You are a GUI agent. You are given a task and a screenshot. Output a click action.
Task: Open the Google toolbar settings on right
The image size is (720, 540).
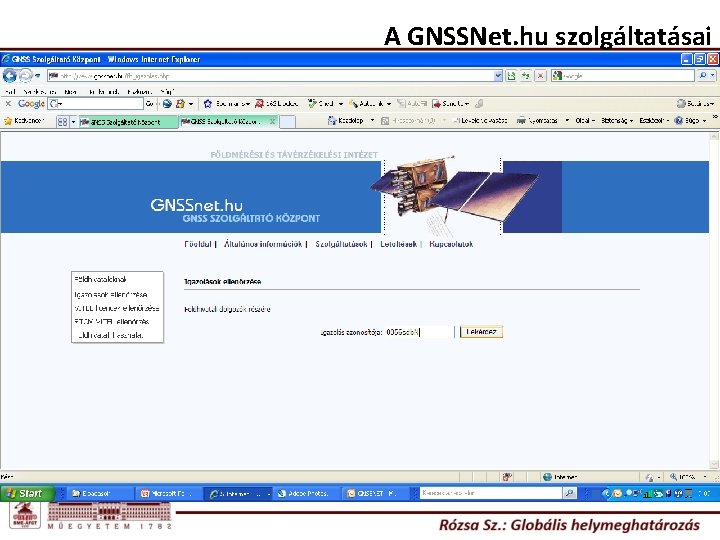point(695,104)
